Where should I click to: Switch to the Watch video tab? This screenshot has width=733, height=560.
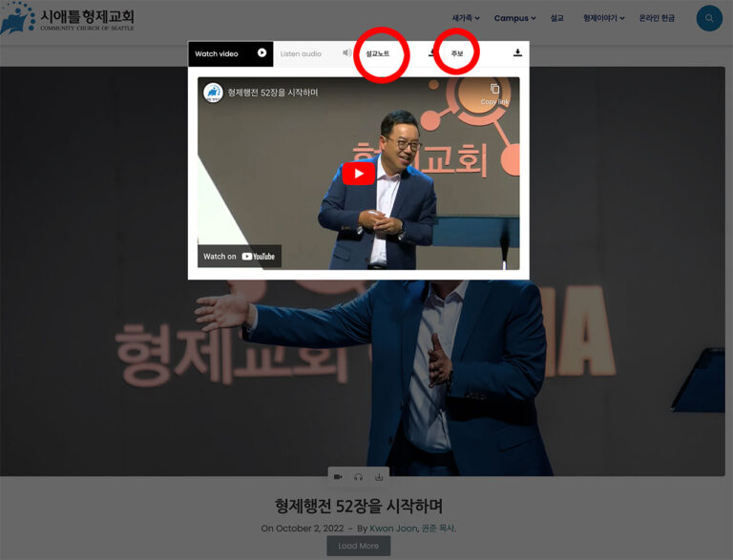230,53
